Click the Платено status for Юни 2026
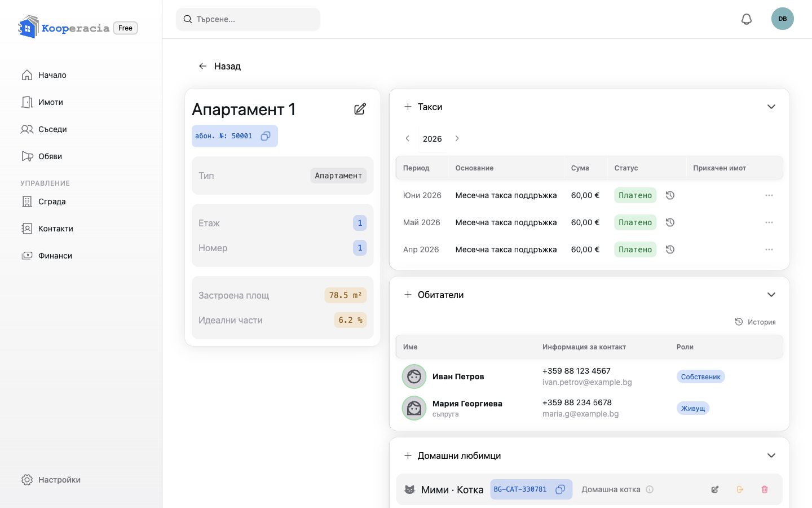 (636, 195)
